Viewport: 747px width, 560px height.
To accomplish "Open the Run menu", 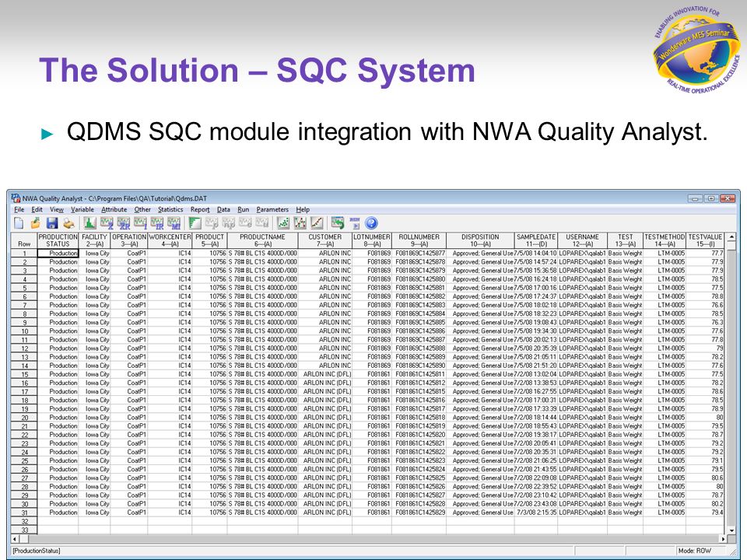I will point(244,209).
